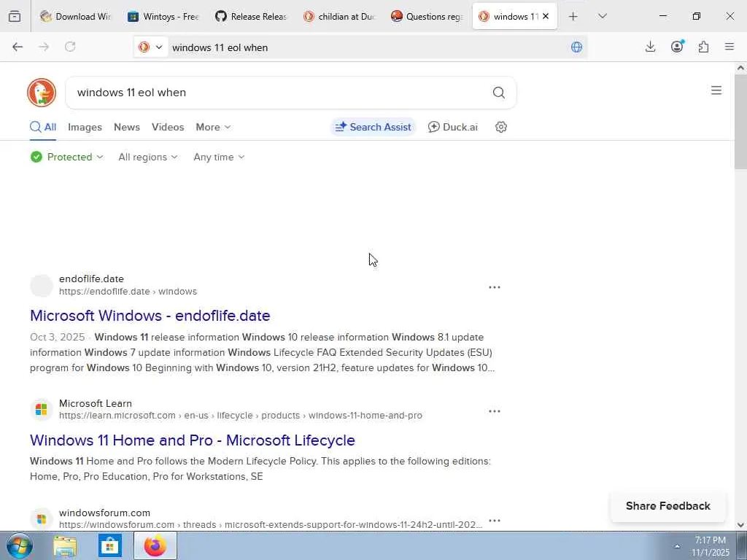Screen dimensions: 747x560
Task: Close the windows 11 tab
Action: tap(546, 16)
